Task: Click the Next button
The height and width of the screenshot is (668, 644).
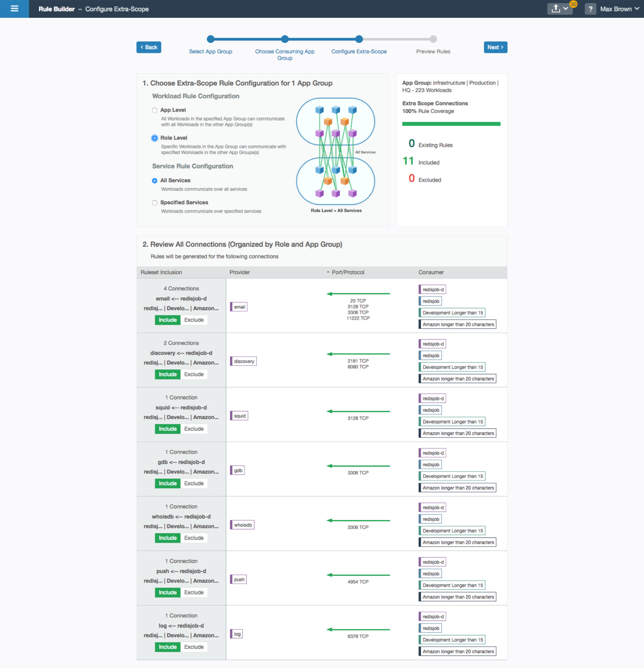Action: (x=495, y=47)
